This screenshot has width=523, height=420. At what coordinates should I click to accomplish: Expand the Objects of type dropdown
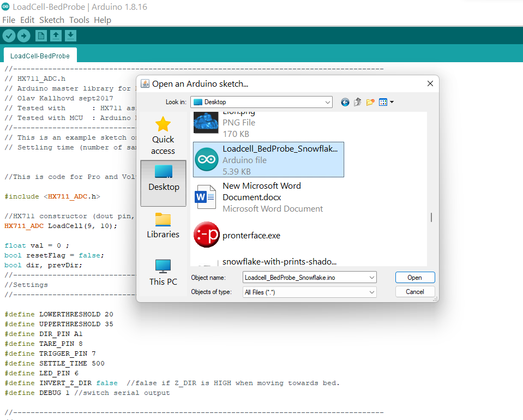(x=372, y=292)
